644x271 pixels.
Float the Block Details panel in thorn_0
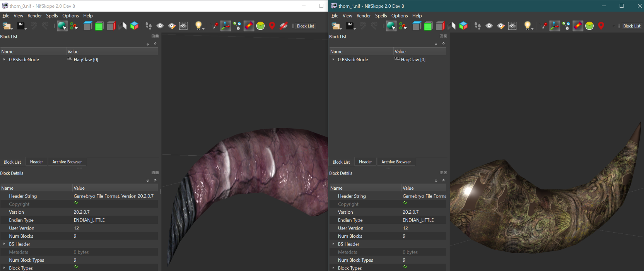[x=153, y=173]
